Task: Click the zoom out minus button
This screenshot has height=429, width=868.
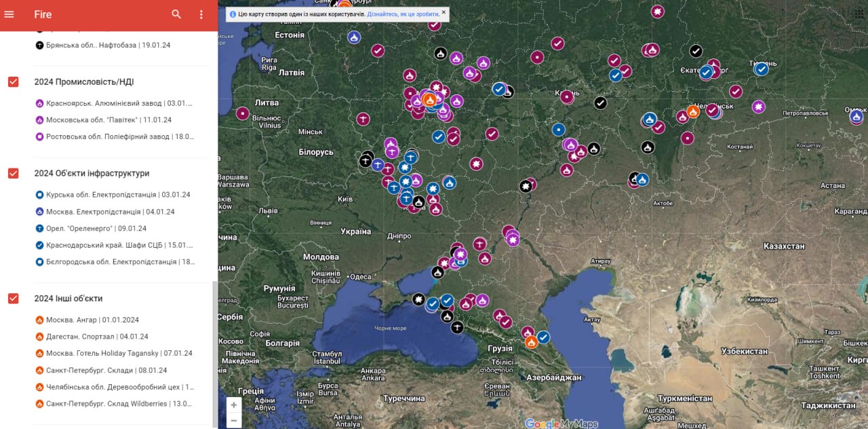Action: tap(234, 421)
